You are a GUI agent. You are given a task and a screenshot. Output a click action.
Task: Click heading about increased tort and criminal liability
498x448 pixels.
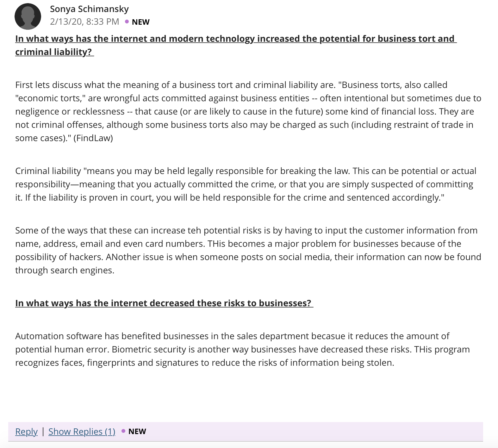click(236, 45)
